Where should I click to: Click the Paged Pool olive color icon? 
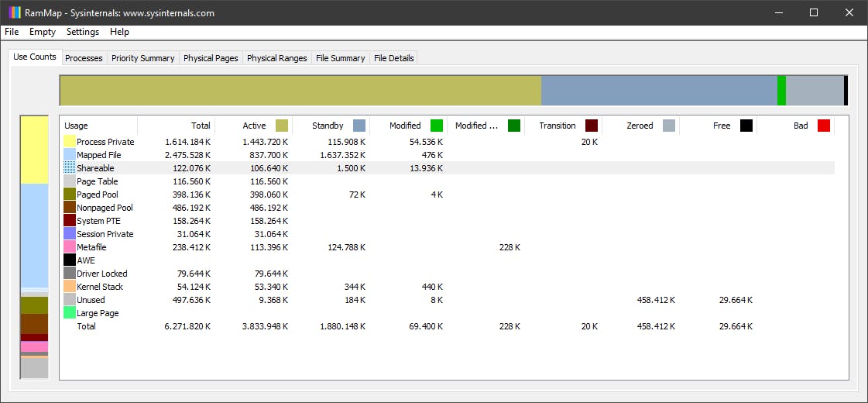(69, 195)
